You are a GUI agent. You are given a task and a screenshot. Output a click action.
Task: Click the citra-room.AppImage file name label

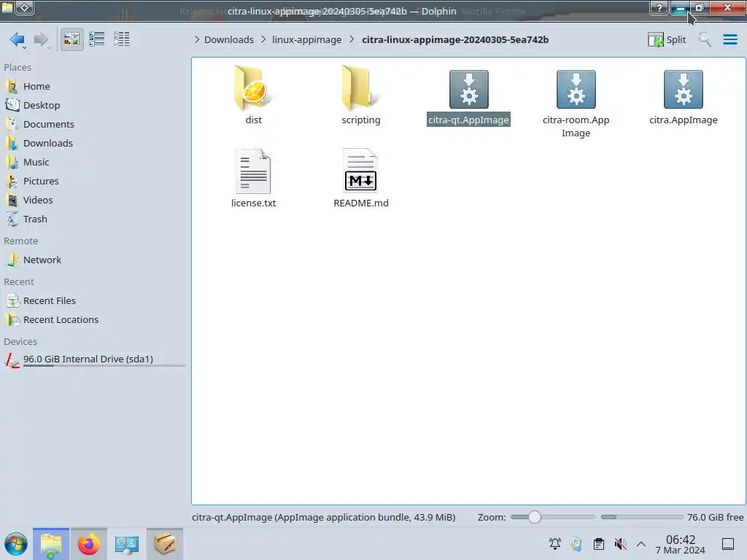576,127
